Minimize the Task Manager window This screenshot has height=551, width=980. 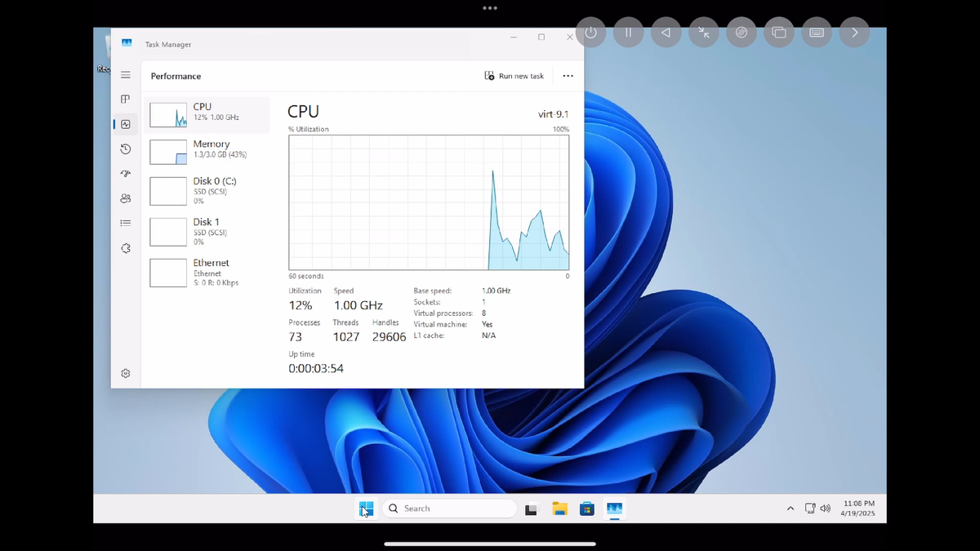pos(513,38)
